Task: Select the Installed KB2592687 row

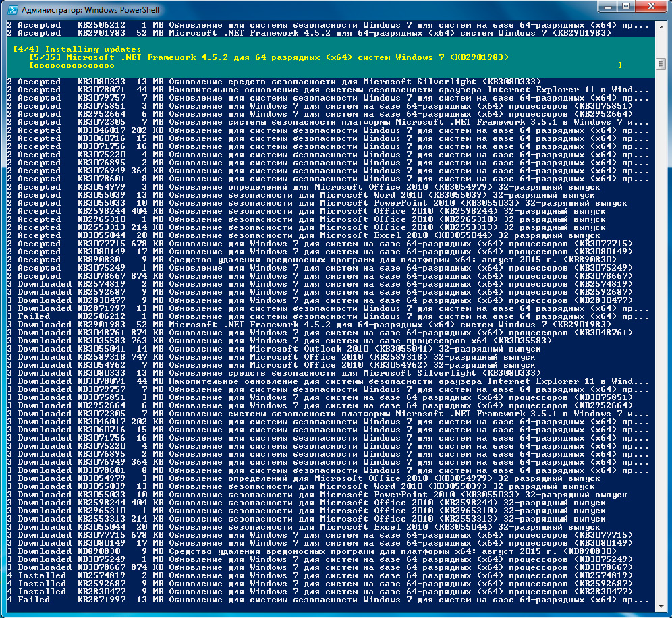Action: click(320, 584)
